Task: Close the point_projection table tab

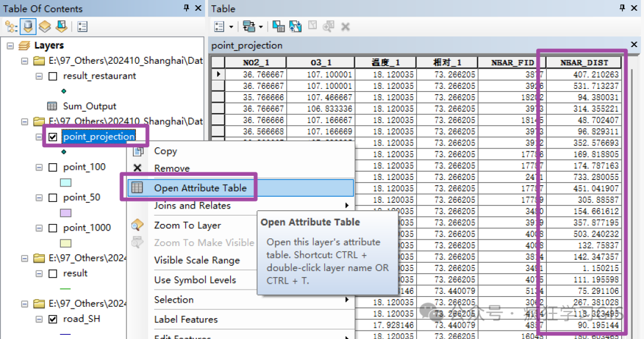Action: (634, 44)
